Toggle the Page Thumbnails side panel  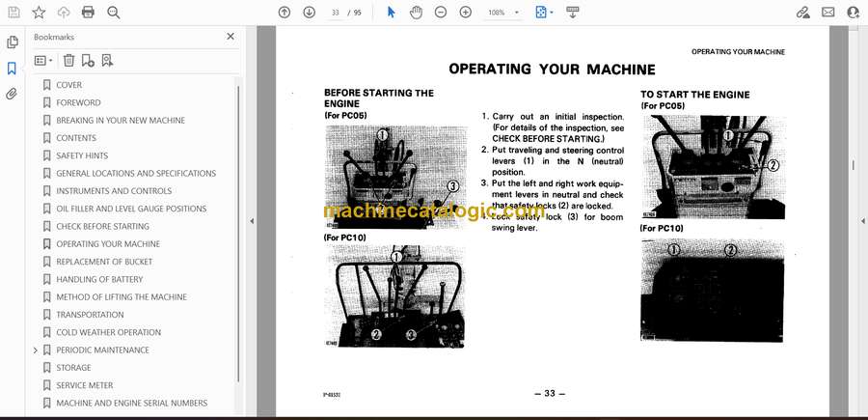(x=13, y=42)
